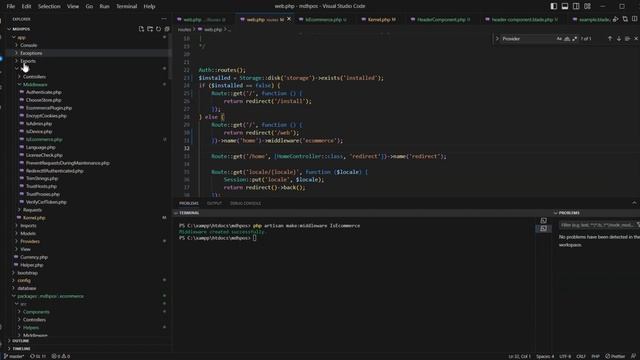Viewport: 640px width, 360px height.
Task: Expand the Console folder
Action: pos(29,45)
